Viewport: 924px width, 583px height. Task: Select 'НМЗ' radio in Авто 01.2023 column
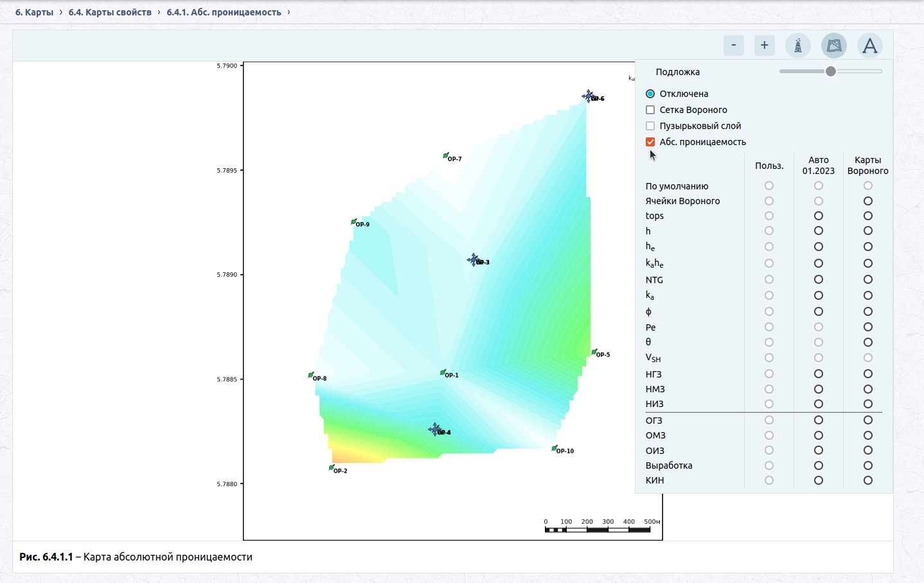819,389
